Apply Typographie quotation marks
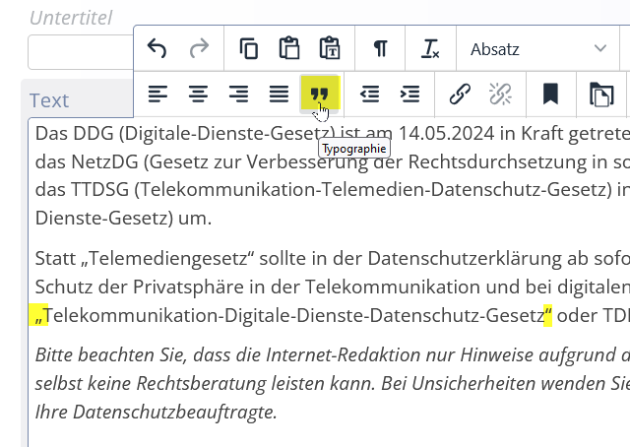The height and width of the screenshot is (447, 630). pyautogui.click(x=320, y=94)
